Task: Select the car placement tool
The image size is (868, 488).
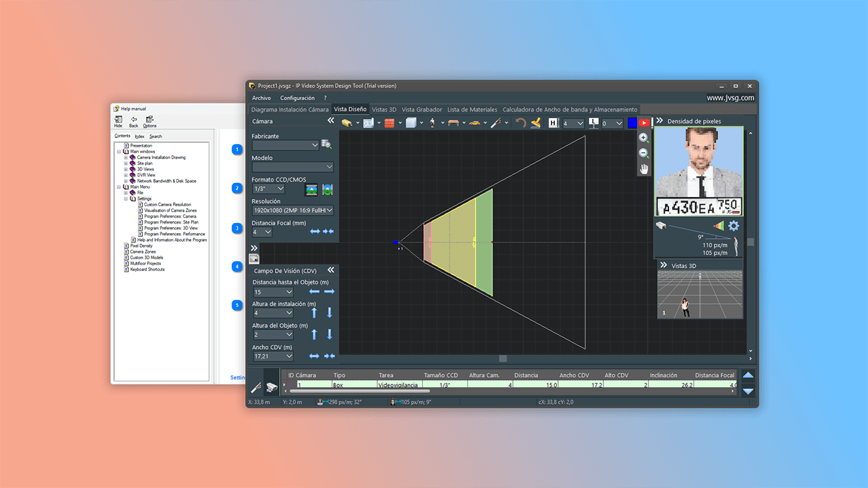Action: tap(475, 122)
